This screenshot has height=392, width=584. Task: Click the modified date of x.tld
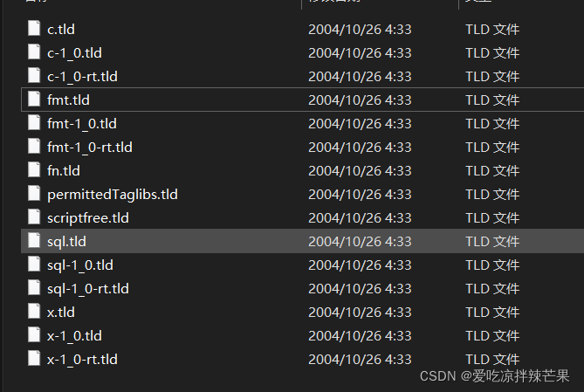[x=360, y=313]
